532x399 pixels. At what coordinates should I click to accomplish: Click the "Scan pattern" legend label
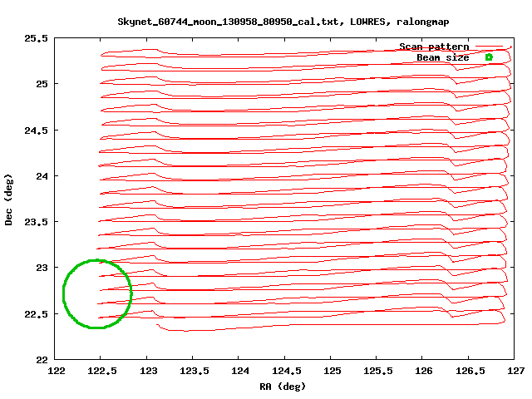point(434,47)
